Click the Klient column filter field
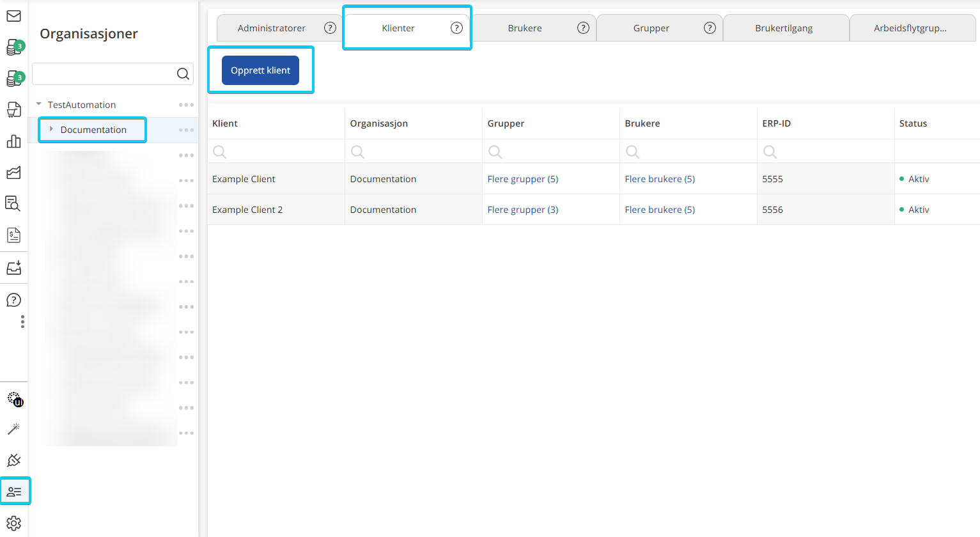The width and height of the screenshot is (980, 537). click(276, 152)
